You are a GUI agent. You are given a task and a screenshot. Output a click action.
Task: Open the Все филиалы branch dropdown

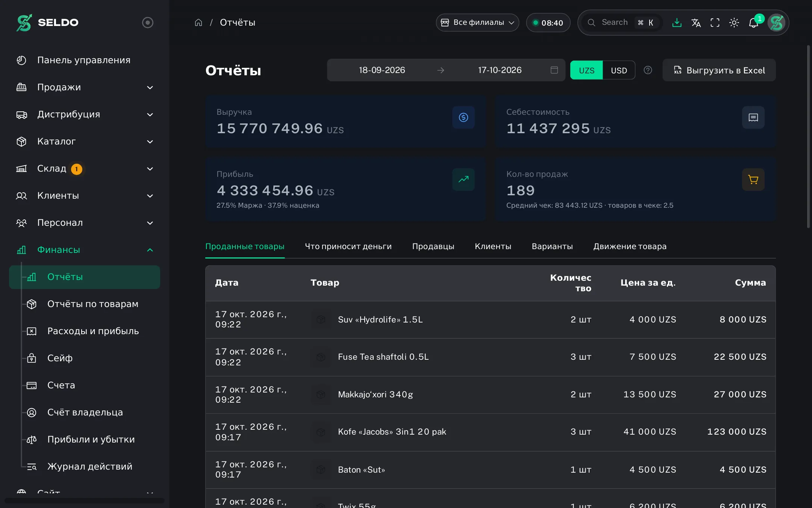tap(477, 23)
